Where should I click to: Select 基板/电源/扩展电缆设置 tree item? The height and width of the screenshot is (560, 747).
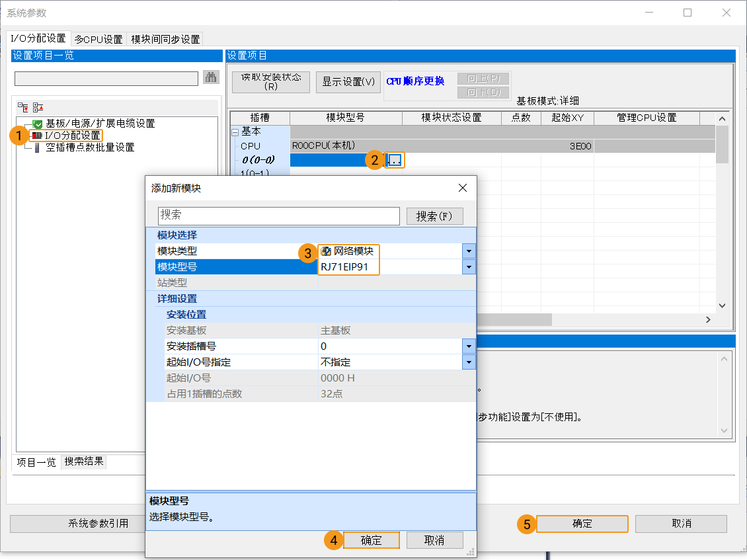pyautogui.click(x=100, y=124)
